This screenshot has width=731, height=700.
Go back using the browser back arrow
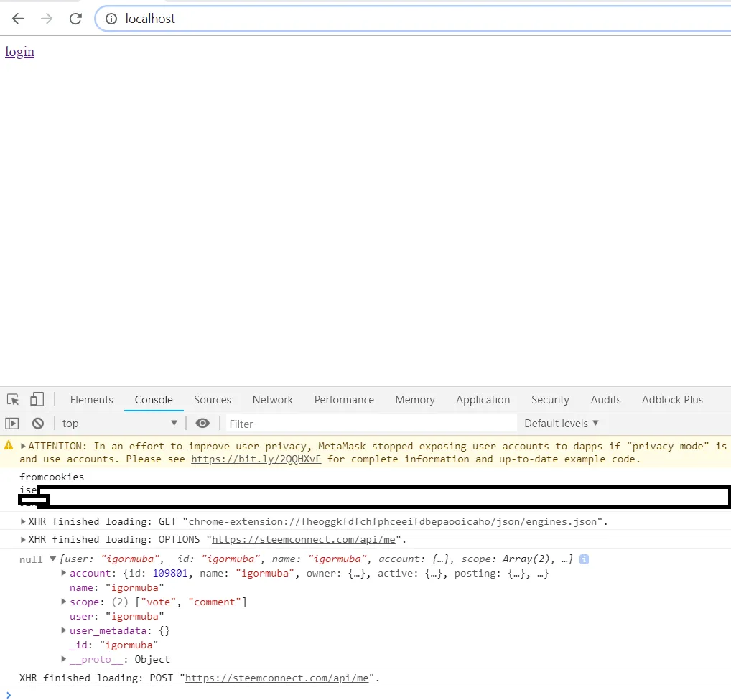point(18,19)
